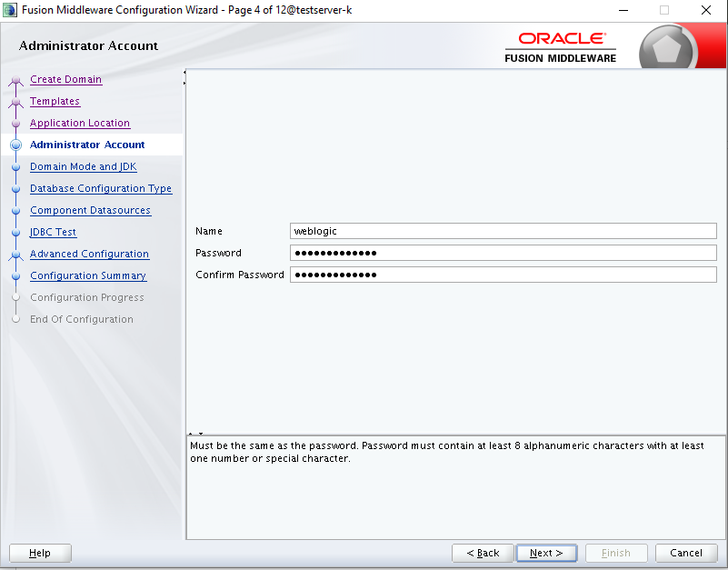The height and width of the screenshot is (570, 728).
Task: Jump to Domain Mode and JDK
Action: (x=83, y=166)
